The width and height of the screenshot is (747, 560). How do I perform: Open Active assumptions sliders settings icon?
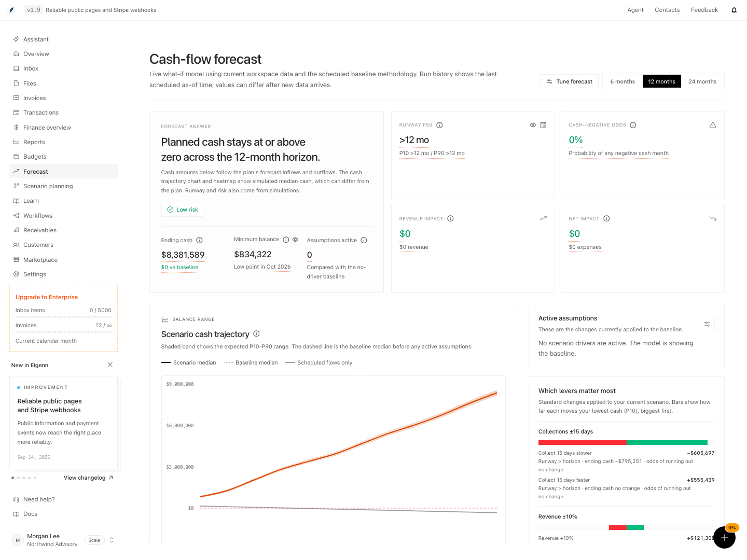coord(707,324)
